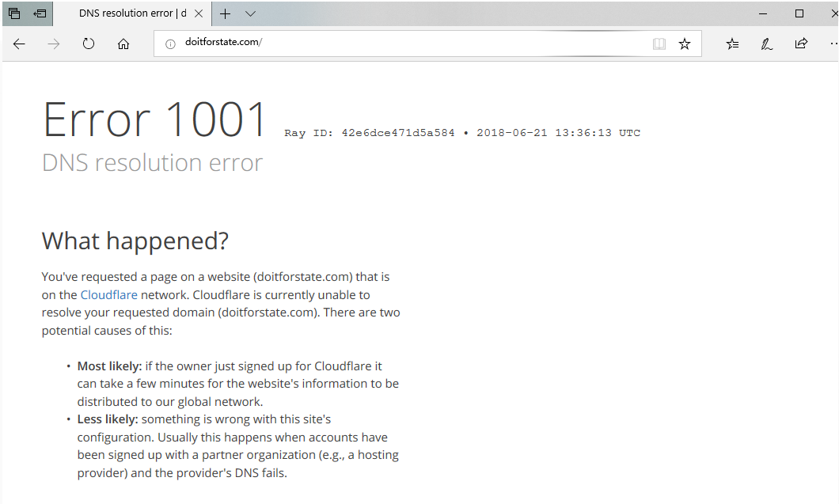Maximize the browser window

799,13
